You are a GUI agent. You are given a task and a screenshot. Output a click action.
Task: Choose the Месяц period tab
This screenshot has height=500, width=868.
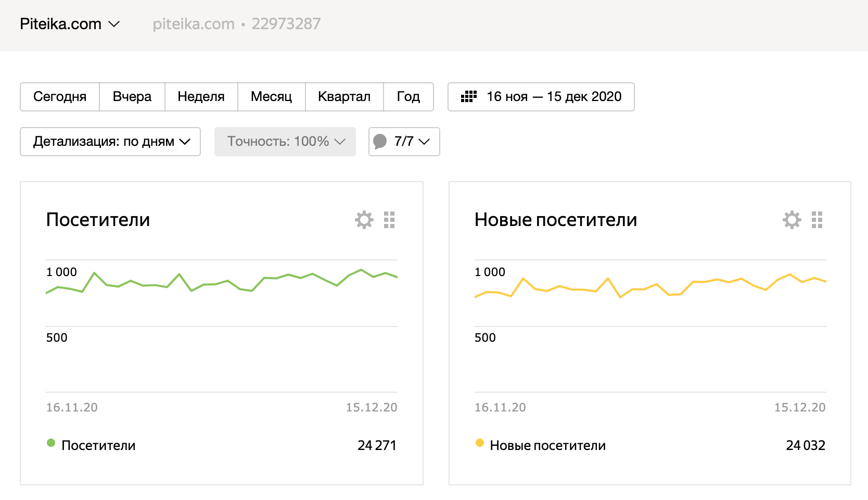click(271, 97)
